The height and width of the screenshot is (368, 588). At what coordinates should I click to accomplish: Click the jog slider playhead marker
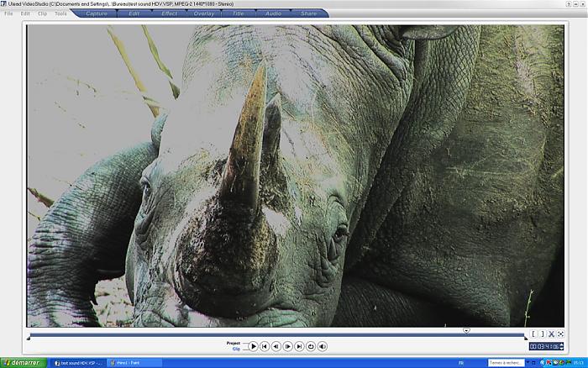pyautogui.click(x=466, y=330)
